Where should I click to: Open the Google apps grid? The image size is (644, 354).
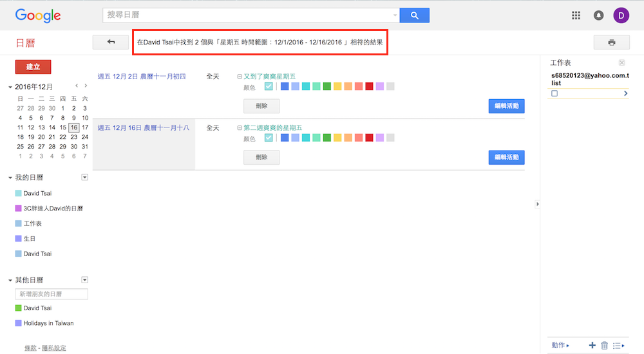(576, 15)
